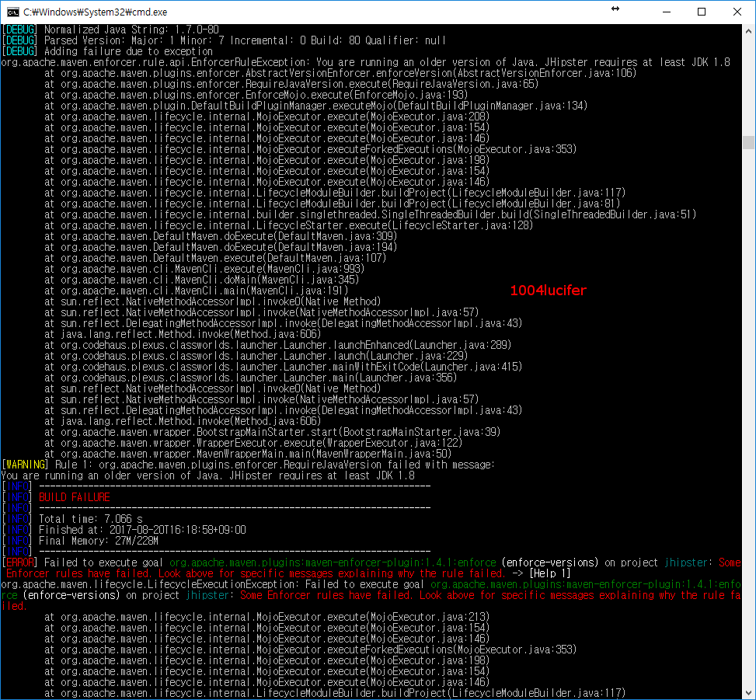Click the scrollbar down arrow

747,688
